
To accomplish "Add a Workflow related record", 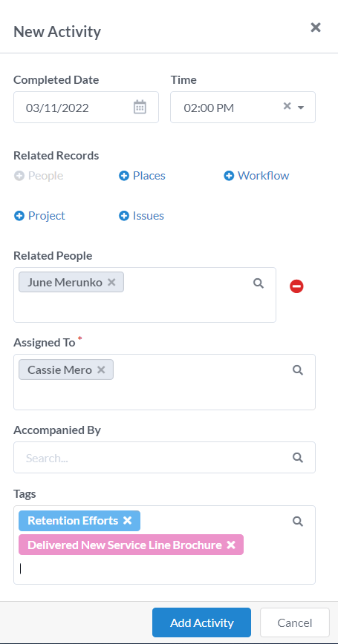I will tap(256, 176).
